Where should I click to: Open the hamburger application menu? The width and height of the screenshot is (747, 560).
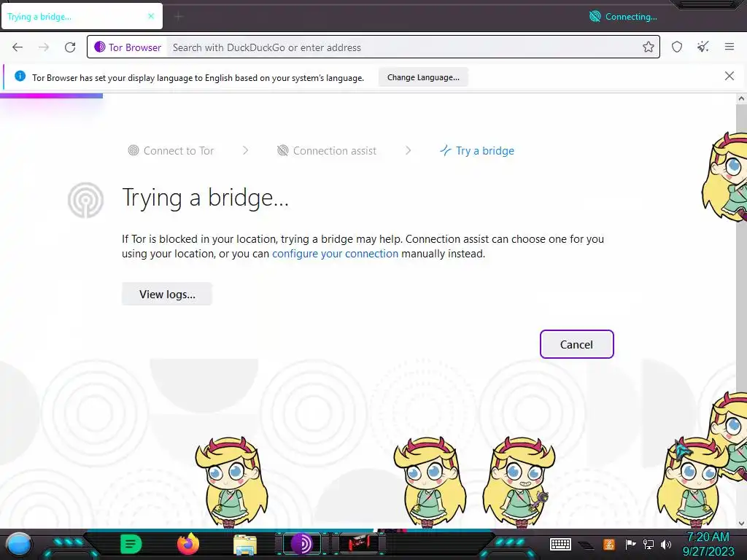pos(729,47)
